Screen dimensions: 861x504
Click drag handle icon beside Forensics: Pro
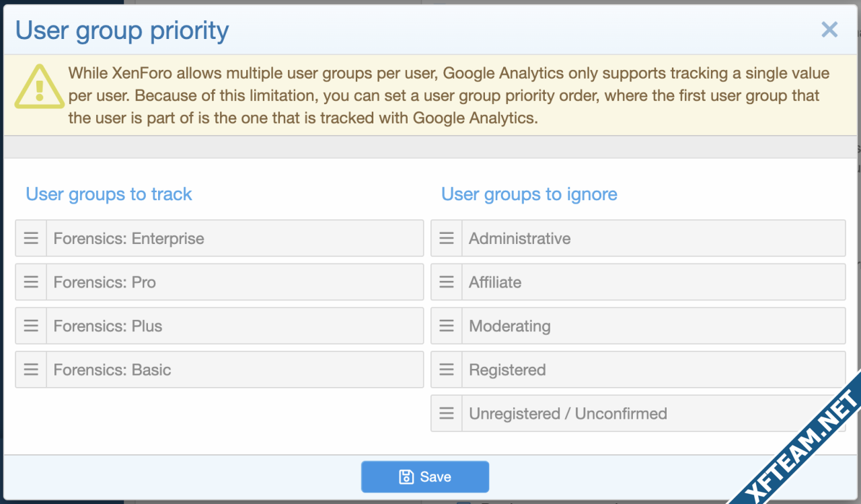pyautogui.click(x=31, y=282)
